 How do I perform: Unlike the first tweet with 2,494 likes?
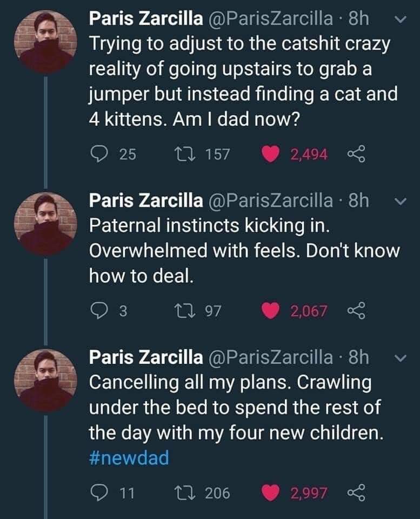[270, 154]
